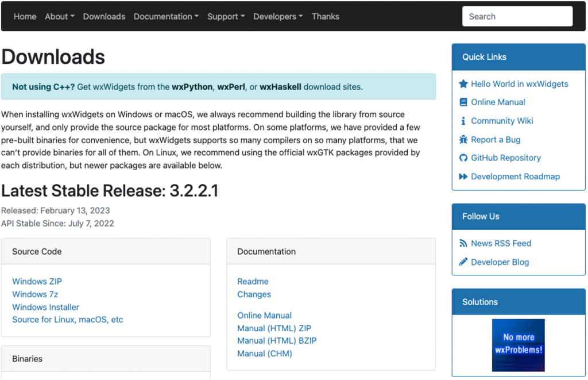
Task: Open the Development Roadmap link
Action: coord(515,176)
